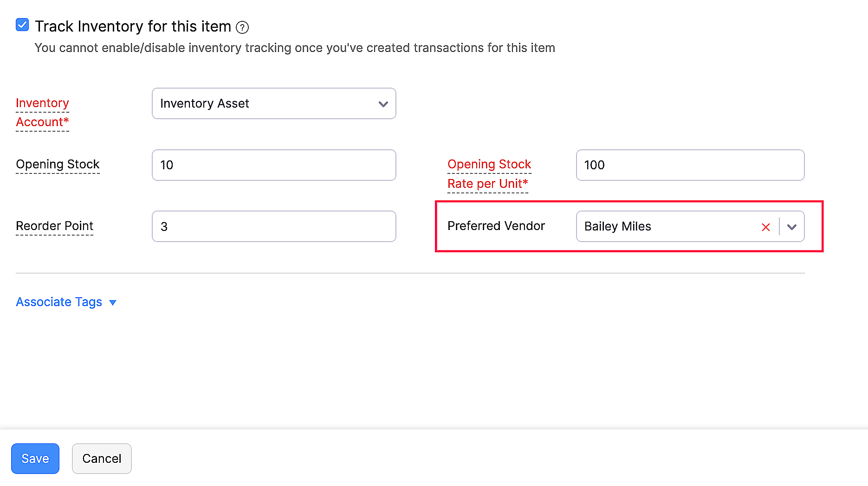Click the Inventory Account field label
The image size is (868, 486).
pos(42,112)
